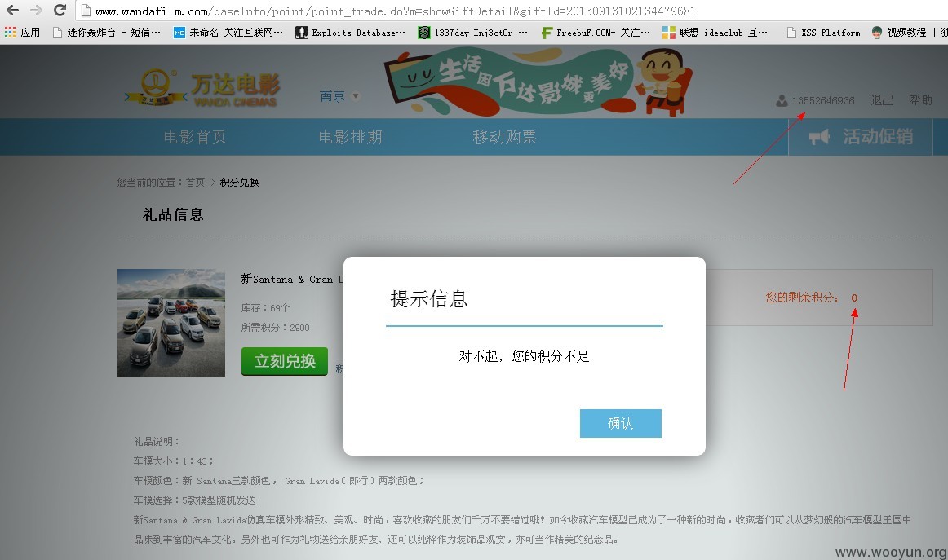Open the 未命名 关注互联网 bookmark

pyautogui.click(x=228, y=33)
